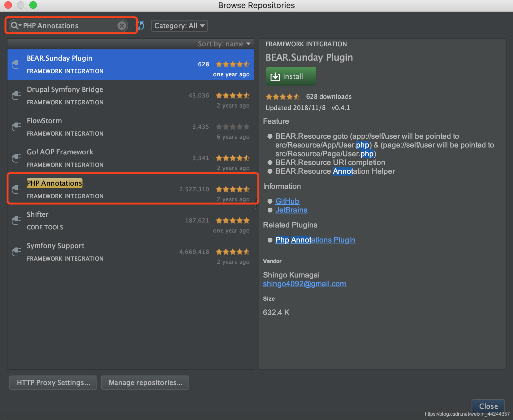Click the 2,527,310 download count

coord(194,189)
